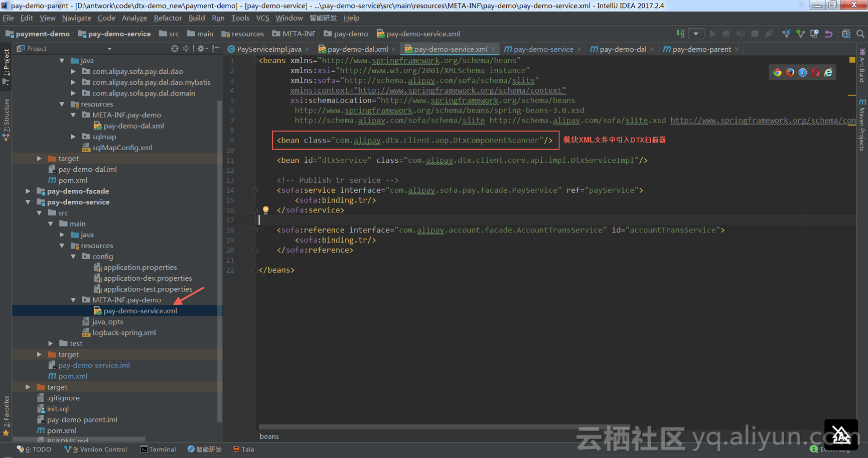
Task: Open the 6: TODO tool window
Action: [34, 449]
